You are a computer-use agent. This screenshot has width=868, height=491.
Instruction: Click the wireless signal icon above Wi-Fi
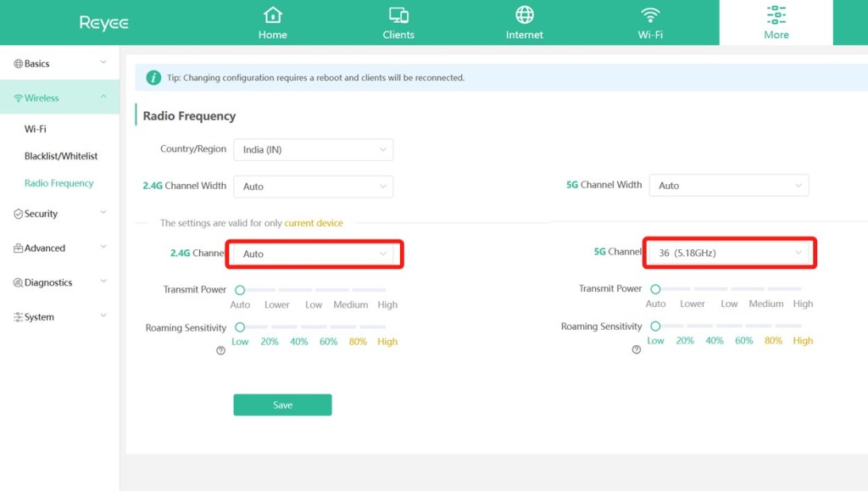(x=650, y=15)
